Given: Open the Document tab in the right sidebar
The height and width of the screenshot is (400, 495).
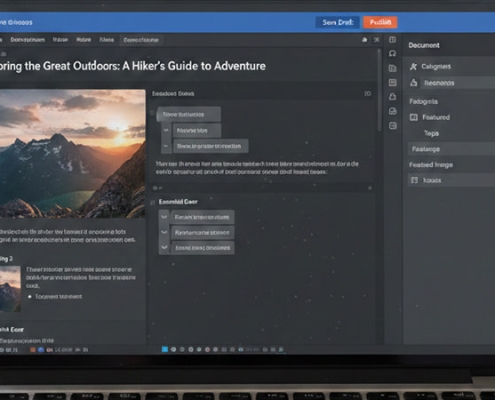Looking at the screenshot, I should (424, 45).
